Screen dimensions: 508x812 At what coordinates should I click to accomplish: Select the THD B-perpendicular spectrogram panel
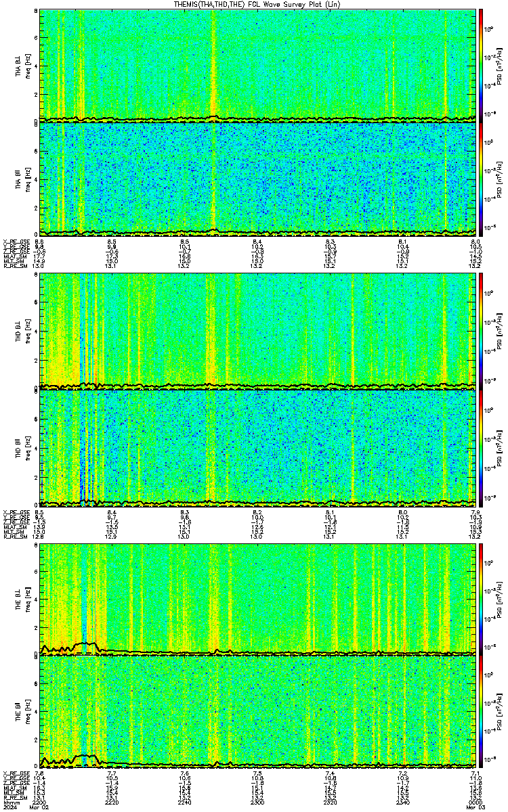pos(258,332)
